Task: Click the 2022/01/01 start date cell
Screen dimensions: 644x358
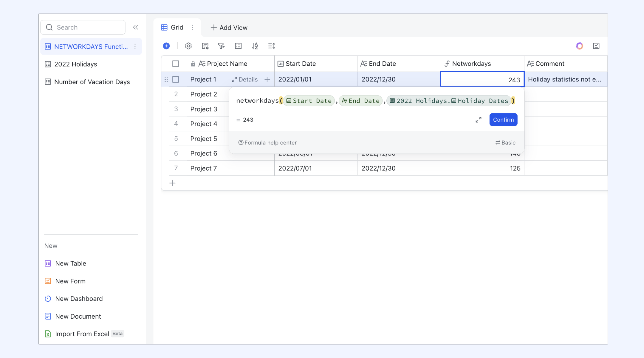Action: 316,79
